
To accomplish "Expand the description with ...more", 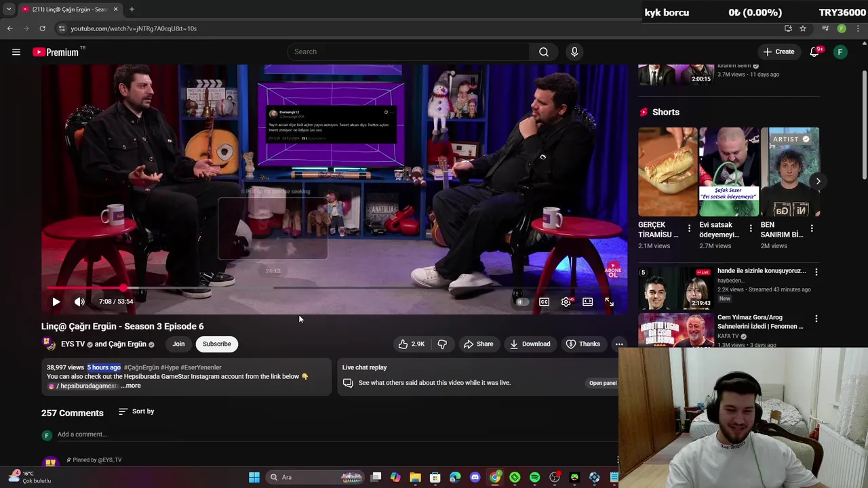I will pos(132,386).
